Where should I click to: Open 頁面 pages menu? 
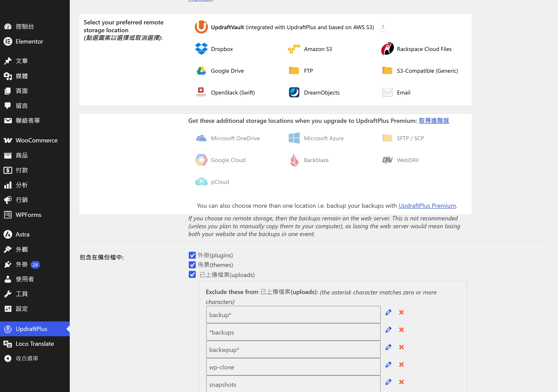coord(35,91)
